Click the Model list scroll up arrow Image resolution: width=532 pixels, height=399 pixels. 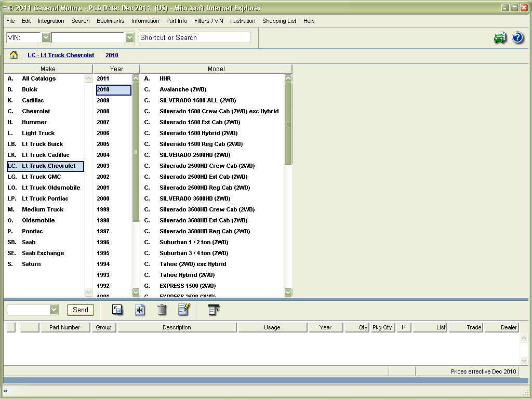tap(288, 78)
